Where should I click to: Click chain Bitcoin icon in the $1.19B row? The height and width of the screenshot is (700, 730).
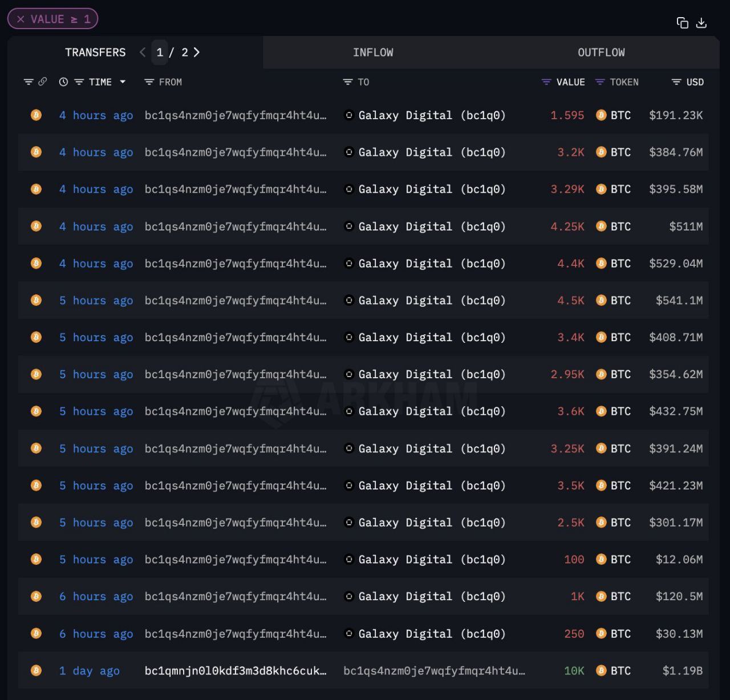tap(36, 671)
